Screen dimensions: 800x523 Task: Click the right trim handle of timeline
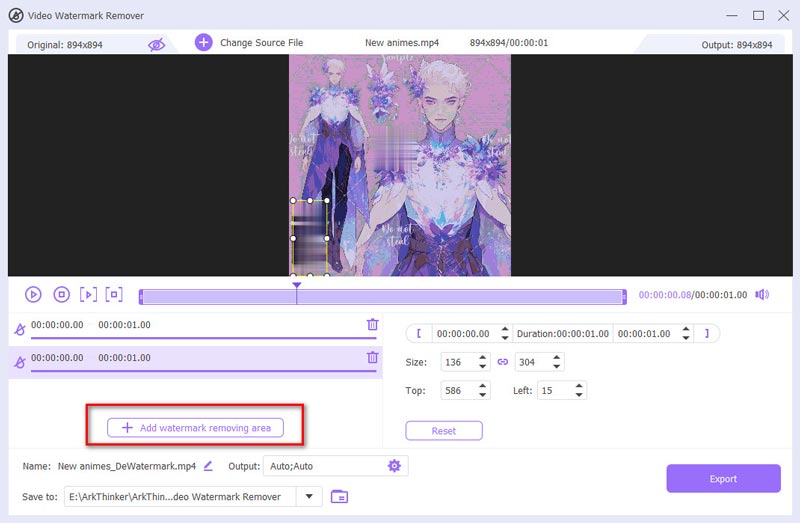pos(624,297)
